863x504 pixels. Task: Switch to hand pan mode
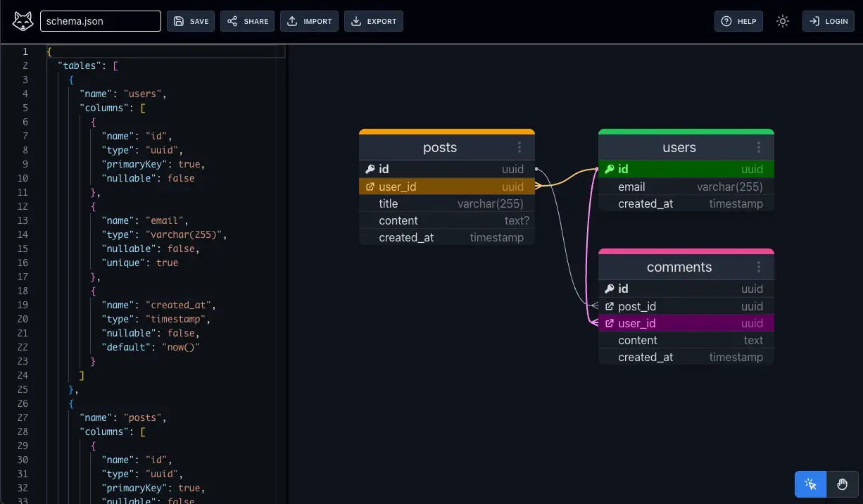click(x=842, y=484)
